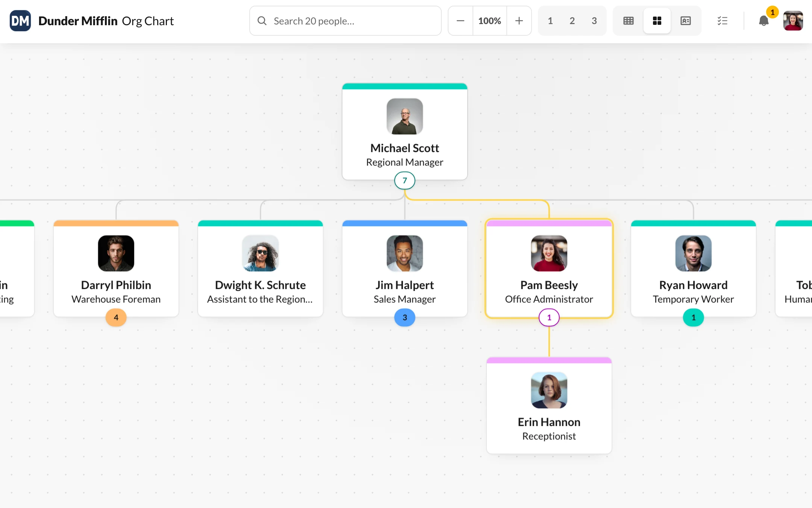Click Michael Scott's photo
Viewport: 812px width, 508px height.
coord(405,117)
